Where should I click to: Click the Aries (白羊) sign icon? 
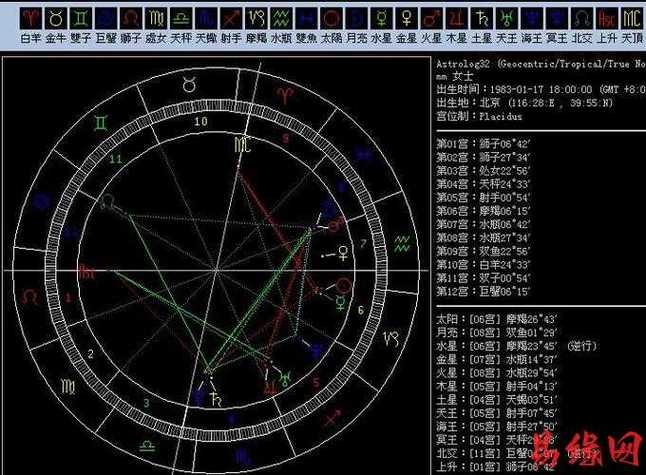(x=30, y=19)
